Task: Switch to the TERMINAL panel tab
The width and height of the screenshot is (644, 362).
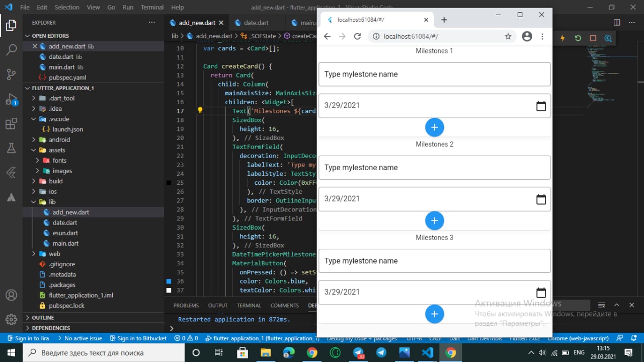Action: coord(249,305)
